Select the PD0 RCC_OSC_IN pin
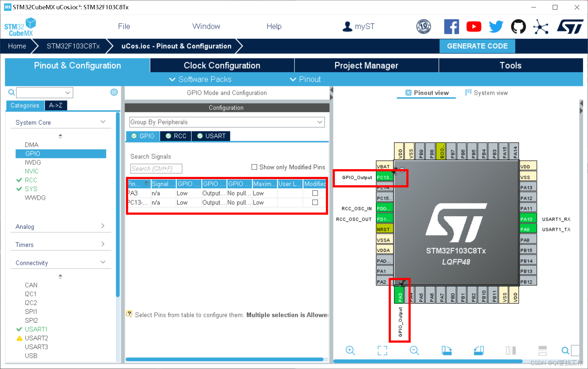 384,209
